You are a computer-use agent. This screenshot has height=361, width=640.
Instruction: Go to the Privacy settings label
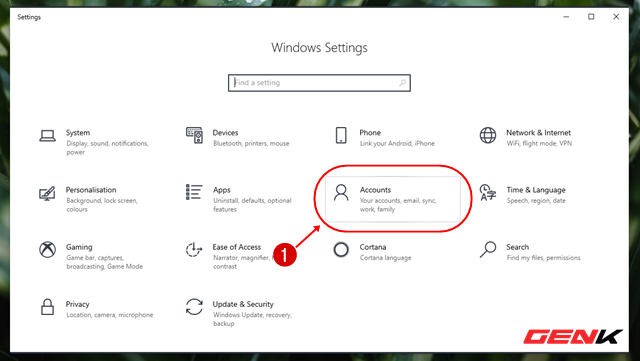click(78, 304)
